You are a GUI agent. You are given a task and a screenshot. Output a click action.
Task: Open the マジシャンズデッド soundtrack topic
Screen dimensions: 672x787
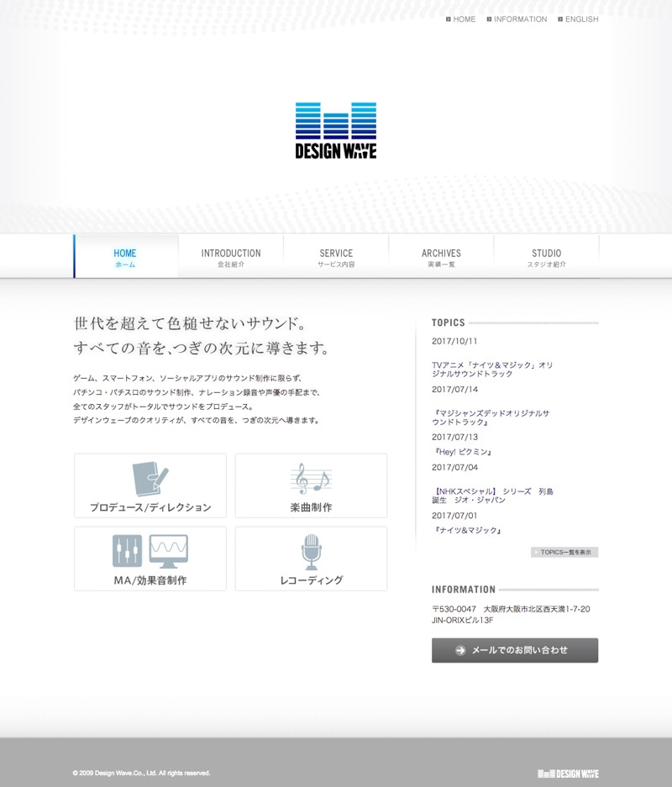491,417
